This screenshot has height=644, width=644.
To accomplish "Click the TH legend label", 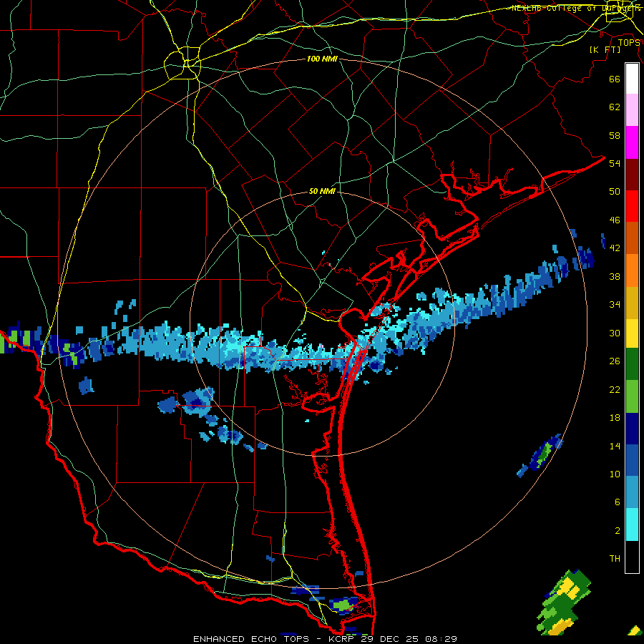I will click(615, 559).
